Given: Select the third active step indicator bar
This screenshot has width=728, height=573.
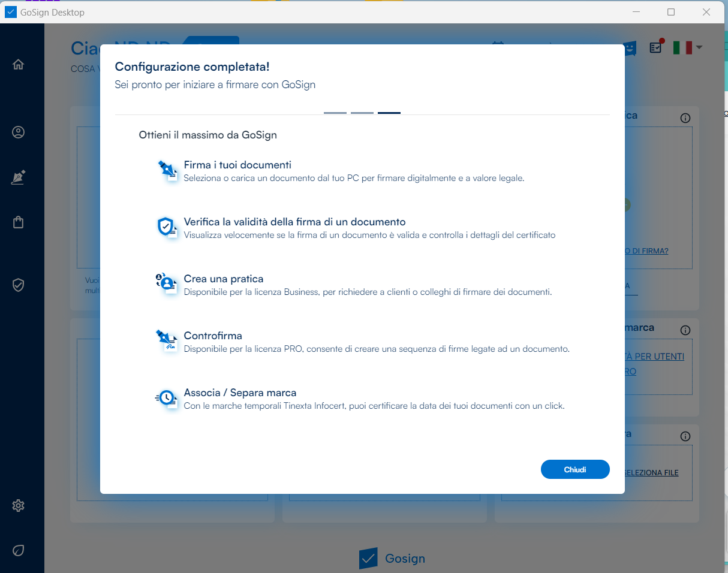Looking at the screenshot, I should [389, 113].
